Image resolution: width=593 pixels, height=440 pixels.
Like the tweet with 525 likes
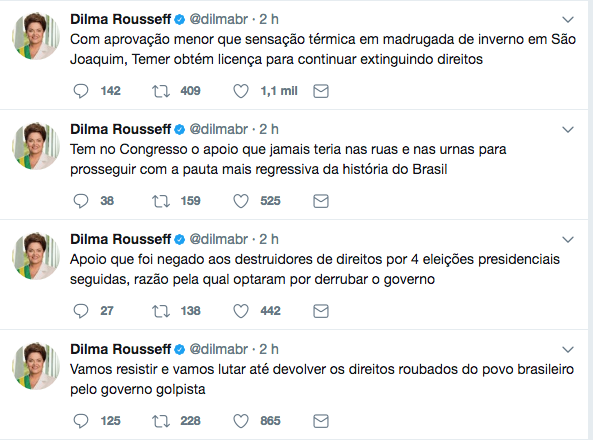pyautogui.click(x=241, y=201)
